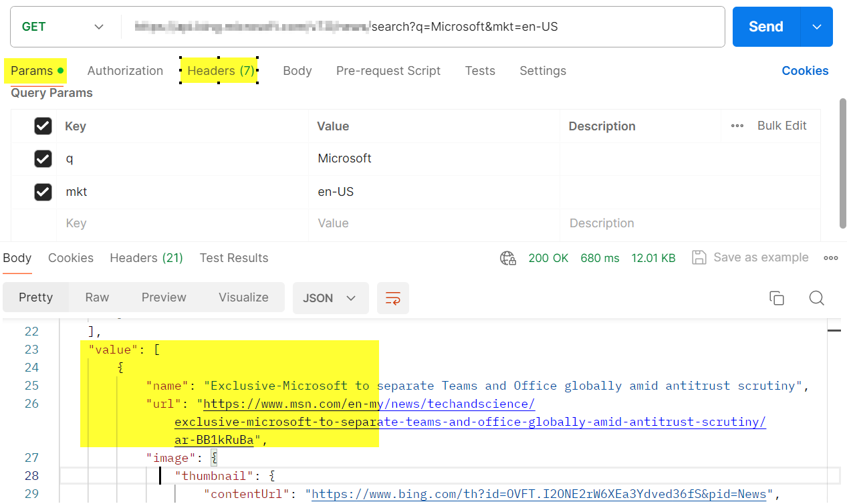
Task: Open the request Headers (7) tab
Action: pos(220,71)
